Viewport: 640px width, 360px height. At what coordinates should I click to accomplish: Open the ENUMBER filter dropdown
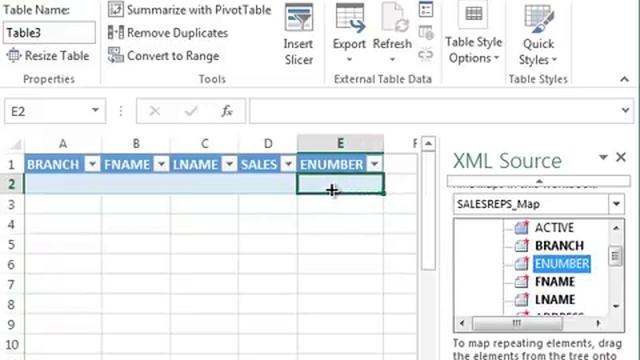(x=374, y=164)
